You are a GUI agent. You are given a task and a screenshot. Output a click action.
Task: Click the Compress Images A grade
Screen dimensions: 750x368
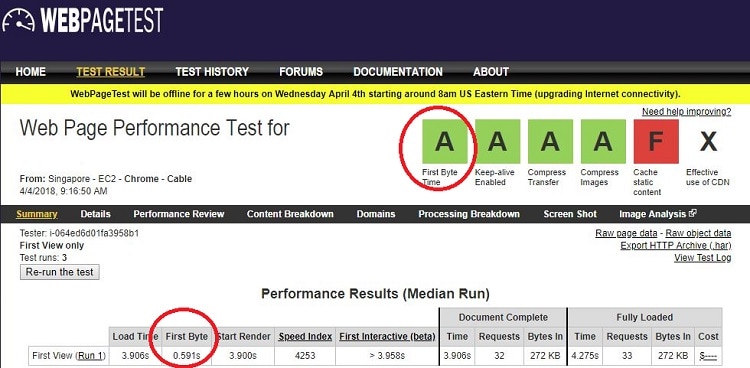[603, 142]
